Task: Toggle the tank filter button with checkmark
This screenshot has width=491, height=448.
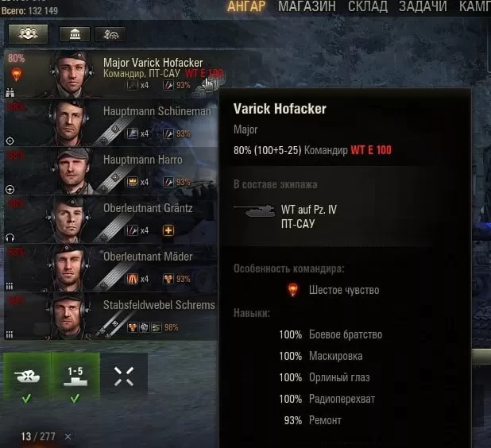Action: [27, 377]
